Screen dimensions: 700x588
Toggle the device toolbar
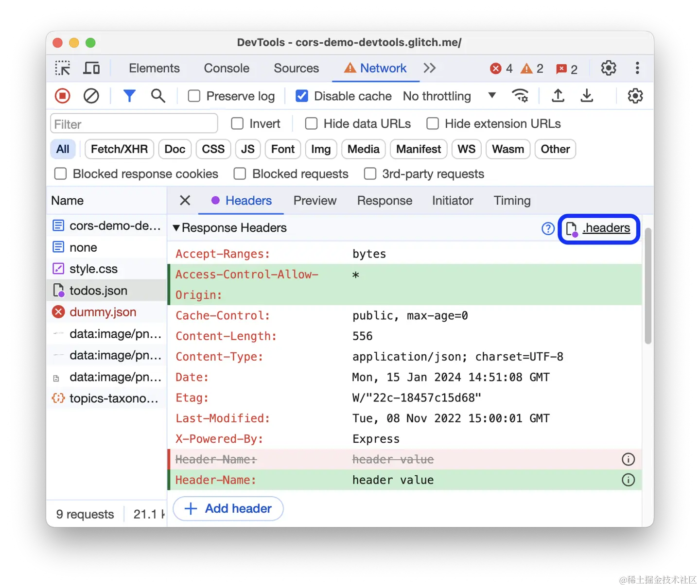coord(91,68)
